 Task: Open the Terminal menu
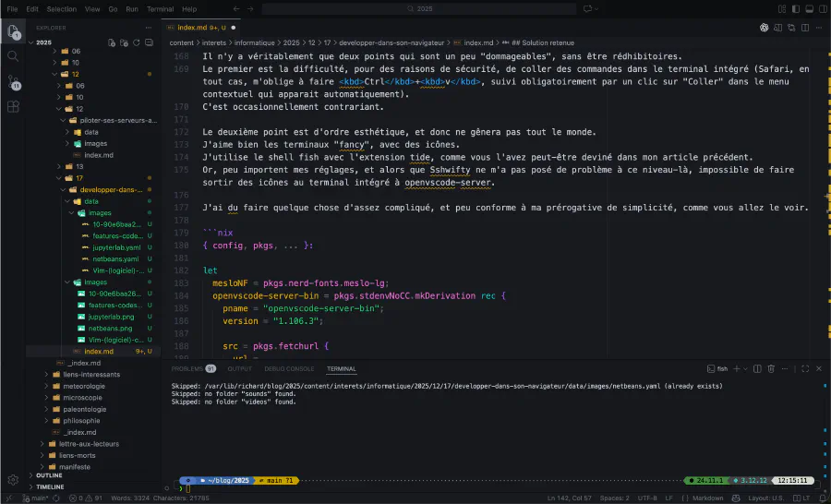(x=160, y=8)
